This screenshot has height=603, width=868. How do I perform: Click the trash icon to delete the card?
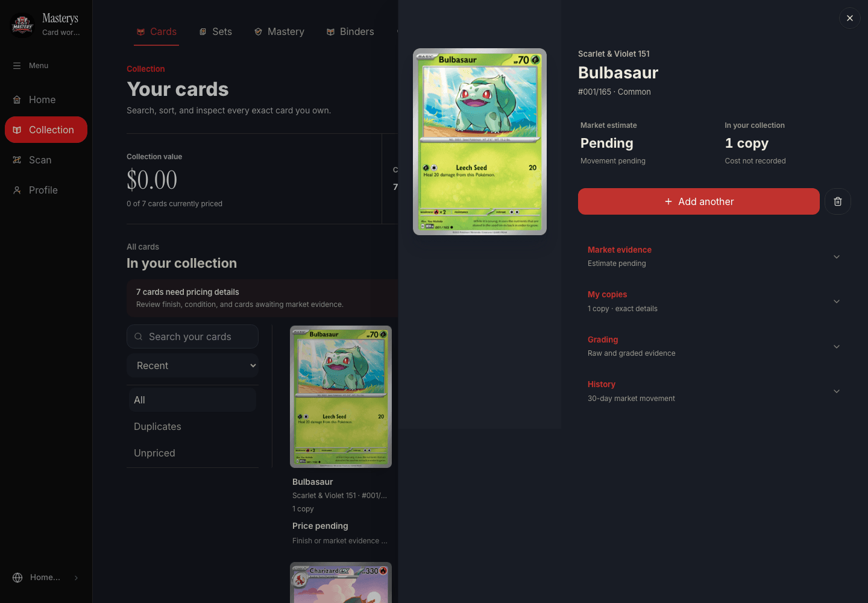tap(837, 201)
